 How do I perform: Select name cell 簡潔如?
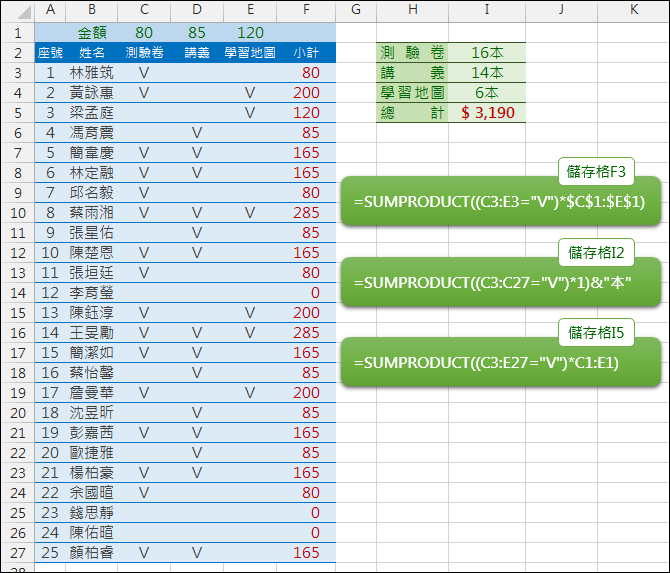coord(92,353)
